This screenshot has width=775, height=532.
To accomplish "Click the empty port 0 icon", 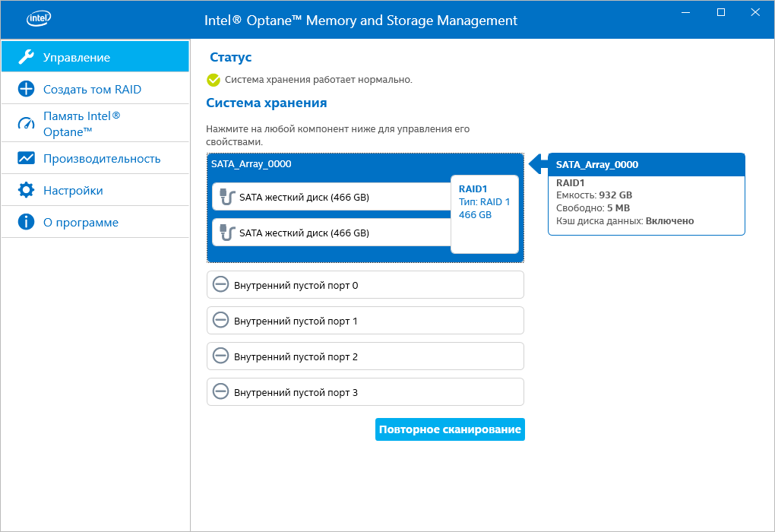I will tap(220, 285).
